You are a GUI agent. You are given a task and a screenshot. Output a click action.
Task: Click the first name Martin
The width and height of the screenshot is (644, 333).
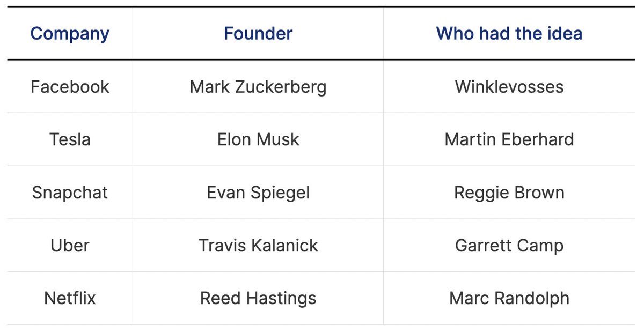click(x=470, y=139)
